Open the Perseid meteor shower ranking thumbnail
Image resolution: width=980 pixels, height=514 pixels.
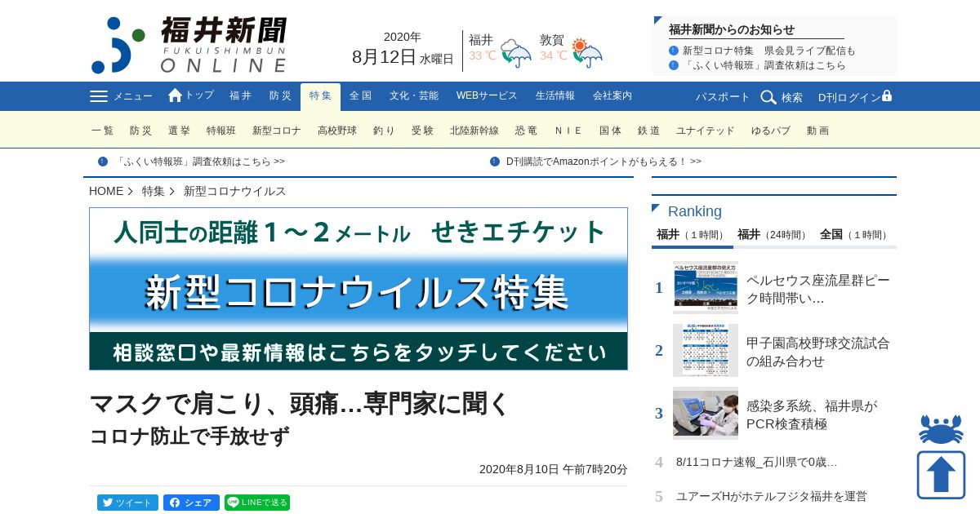pyautogui.click(x=706, y=287)
